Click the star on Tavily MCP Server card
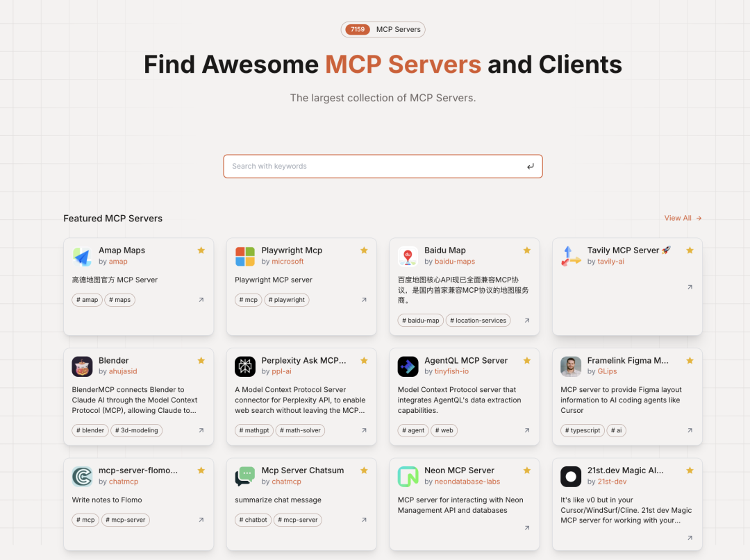 tap(690, 251)
